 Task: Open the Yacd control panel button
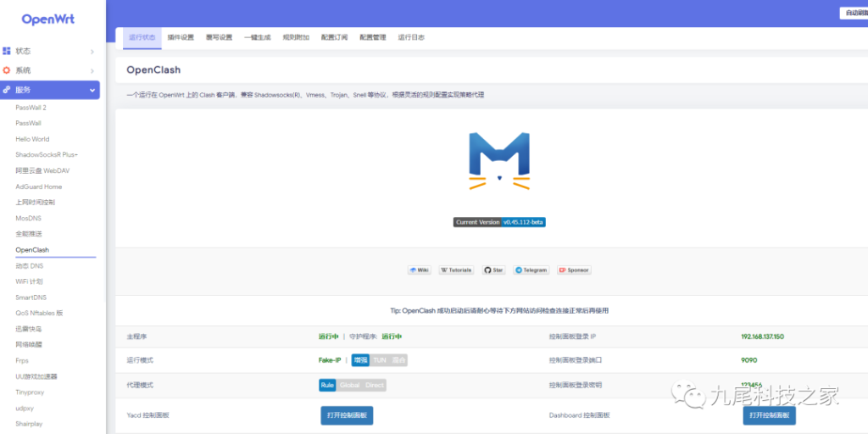[347, 415]
